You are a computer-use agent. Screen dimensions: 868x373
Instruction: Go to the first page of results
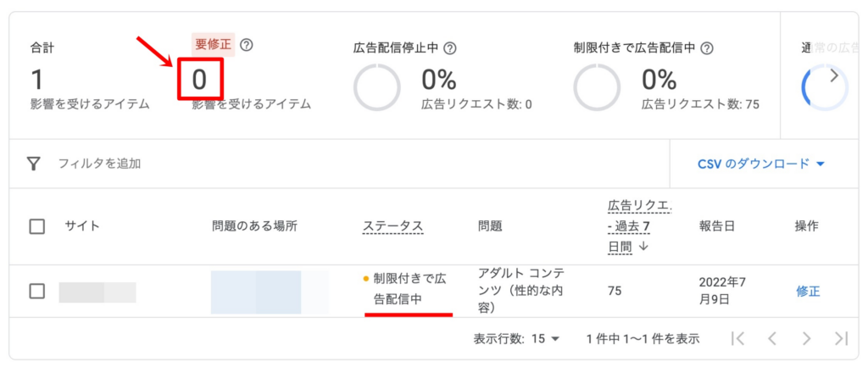tap(738, 338)
